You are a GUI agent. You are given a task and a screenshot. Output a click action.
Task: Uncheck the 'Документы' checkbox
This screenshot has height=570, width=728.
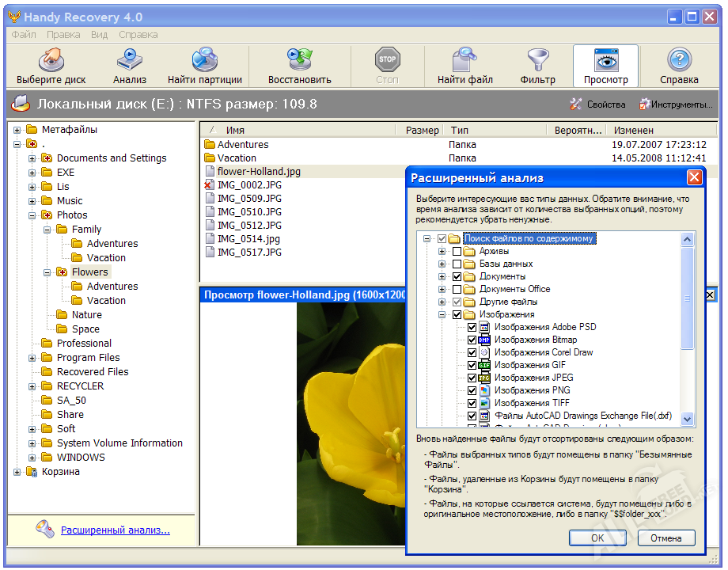[457, 277]
